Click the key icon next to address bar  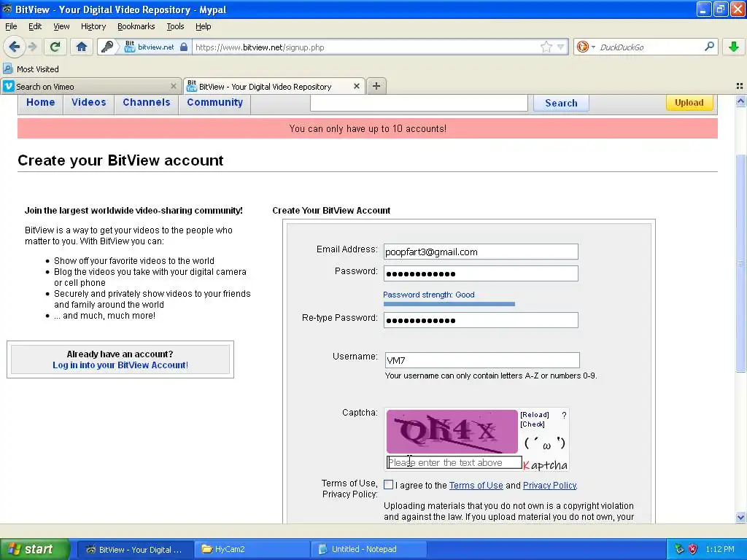click(x=108, y=47)
